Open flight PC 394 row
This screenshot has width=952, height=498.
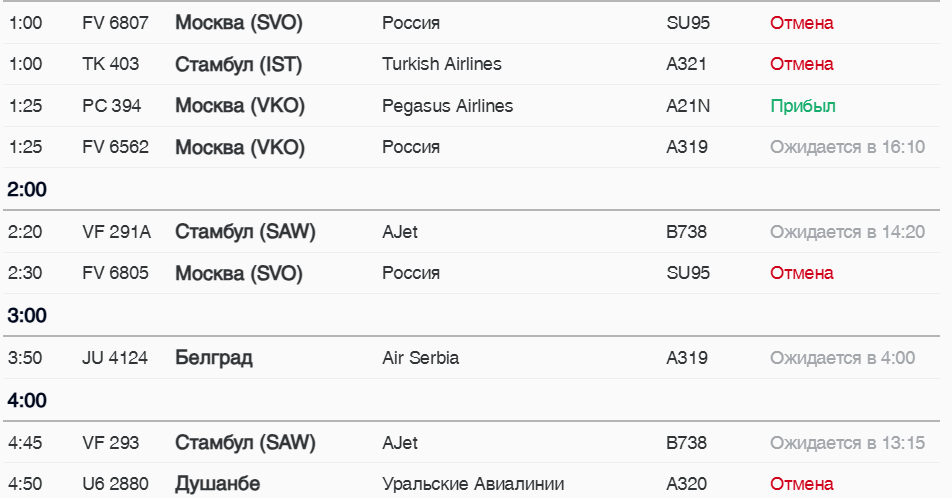[x=111, y=106]
